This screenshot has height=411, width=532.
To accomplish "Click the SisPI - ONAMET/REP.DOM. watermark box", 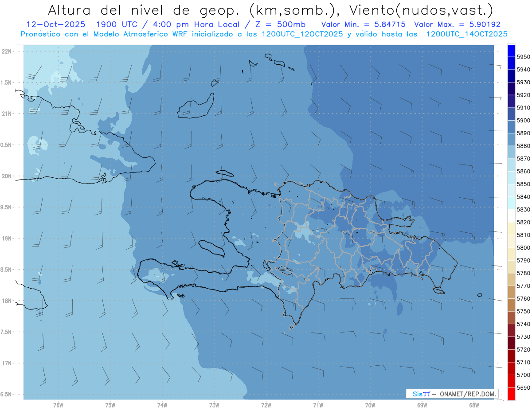I will point(452,394).
